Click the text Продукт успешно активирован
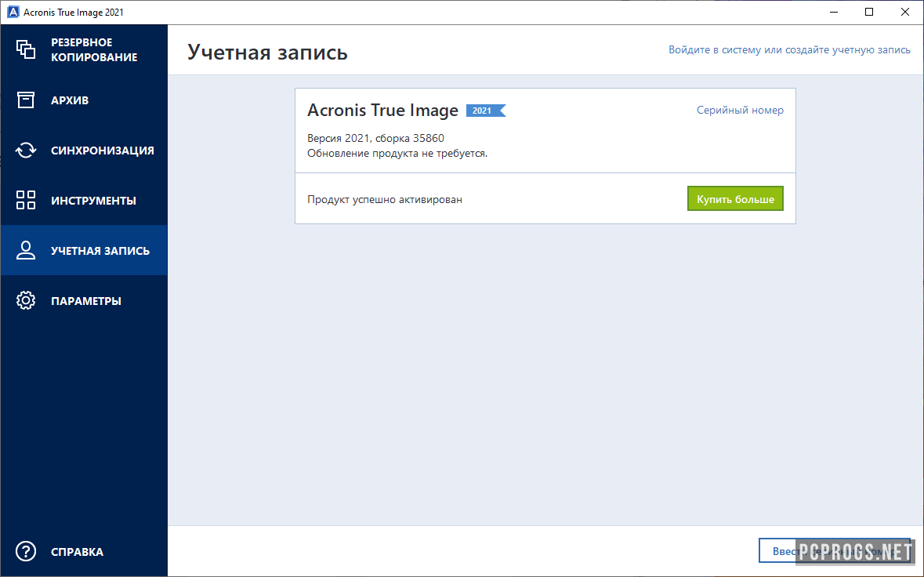Image resolution: width=924 pixels, height=577 pixels. 385,199
